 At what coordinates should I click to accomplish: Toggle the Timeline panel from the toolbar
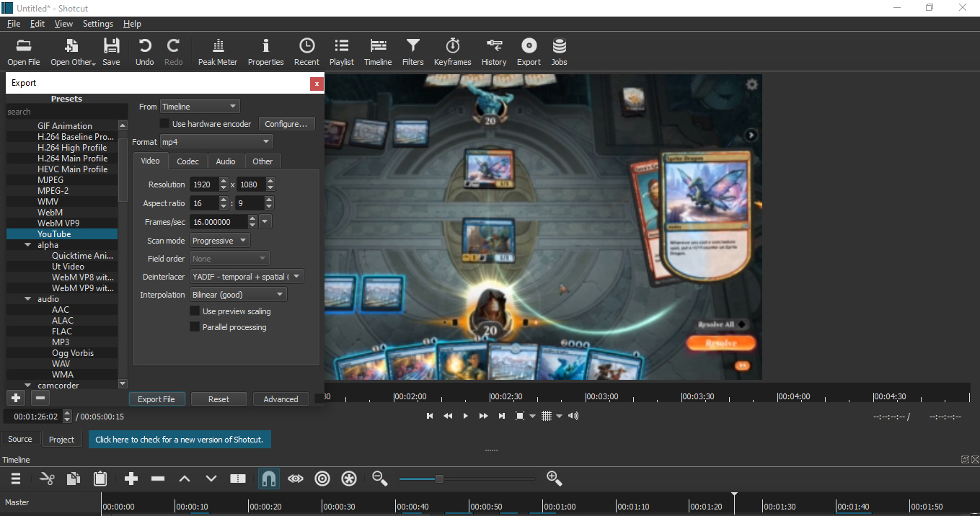point(378,52)
